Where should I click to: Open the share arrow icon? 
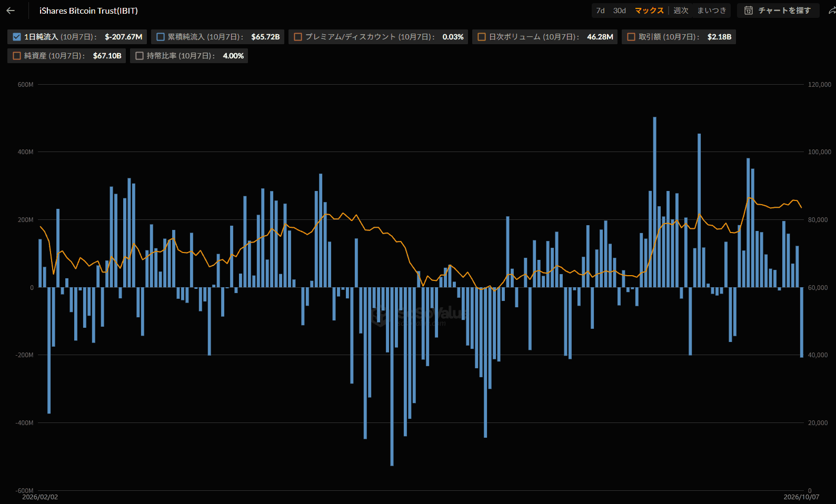tap(832, 11)
